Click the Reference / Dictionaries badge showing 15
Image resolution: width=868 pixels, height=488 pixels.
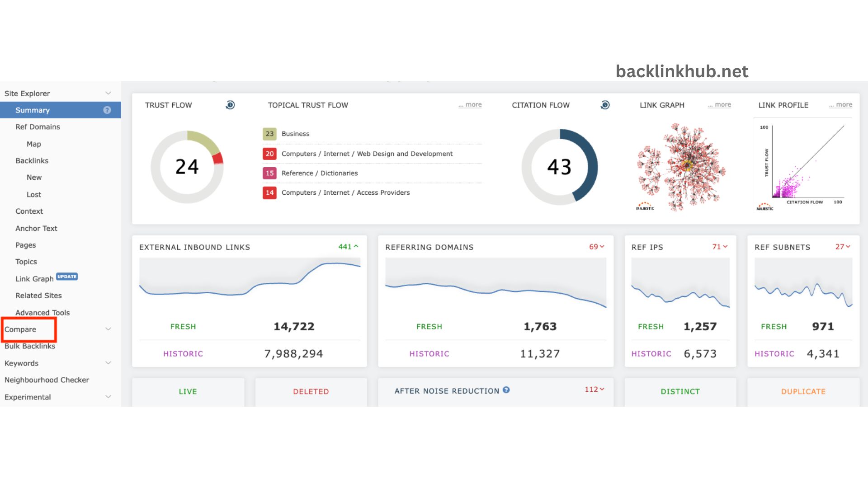point(269,173)
